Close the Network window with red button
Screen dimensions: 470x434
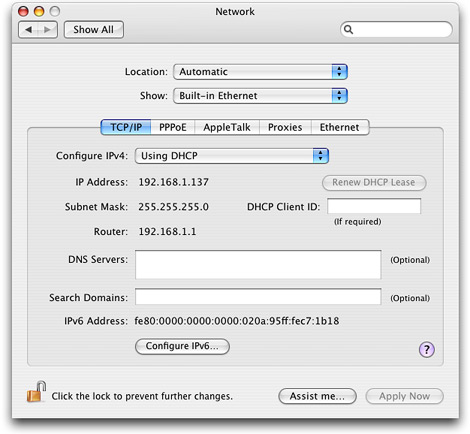(23, 12)
